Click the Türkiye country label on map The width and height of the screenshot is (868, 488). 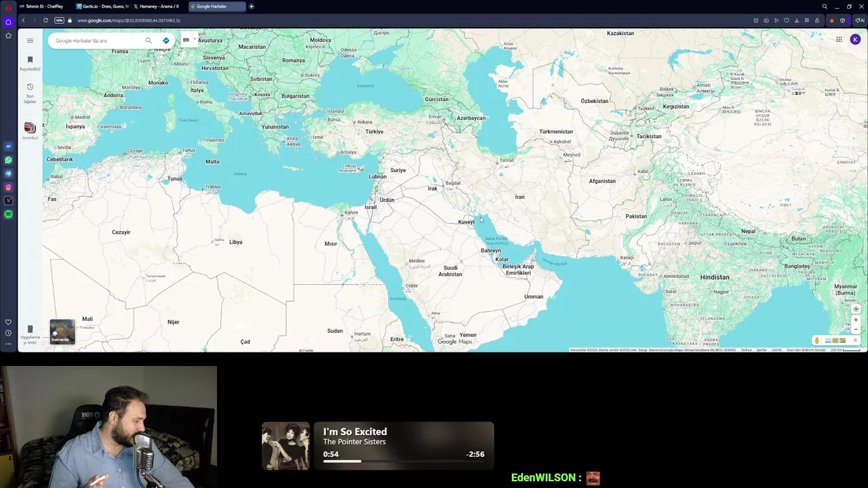(374, 131)
